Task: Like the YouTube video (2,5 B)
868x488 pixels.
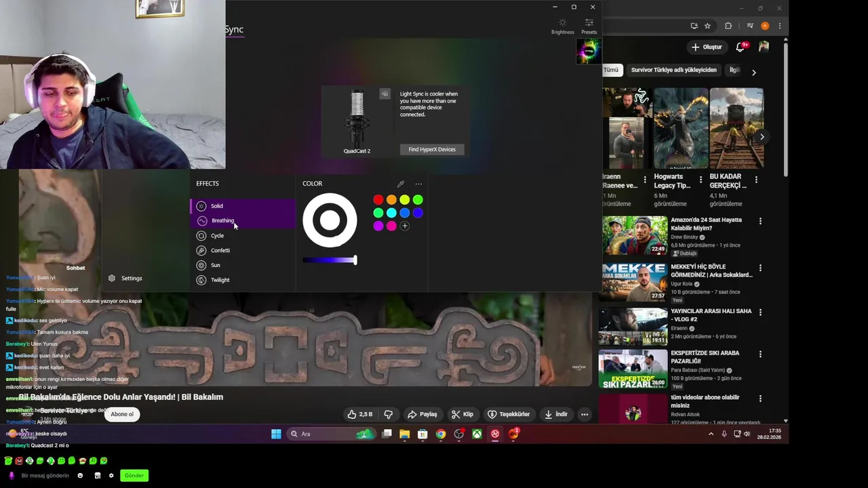Action: [360, 414]
